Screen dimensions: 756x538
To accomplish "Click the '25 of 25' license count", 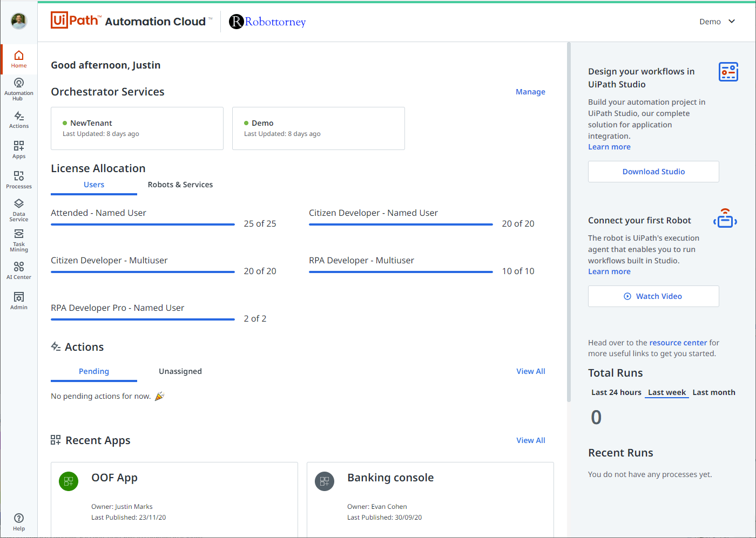I will 260,223.
